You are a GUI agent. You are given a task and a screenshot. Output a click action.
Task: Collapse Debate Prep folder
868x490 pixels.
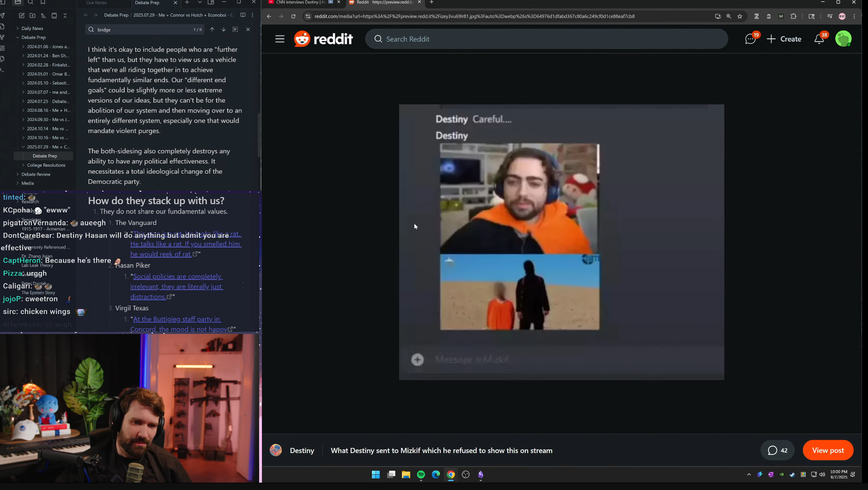(34, 37)
